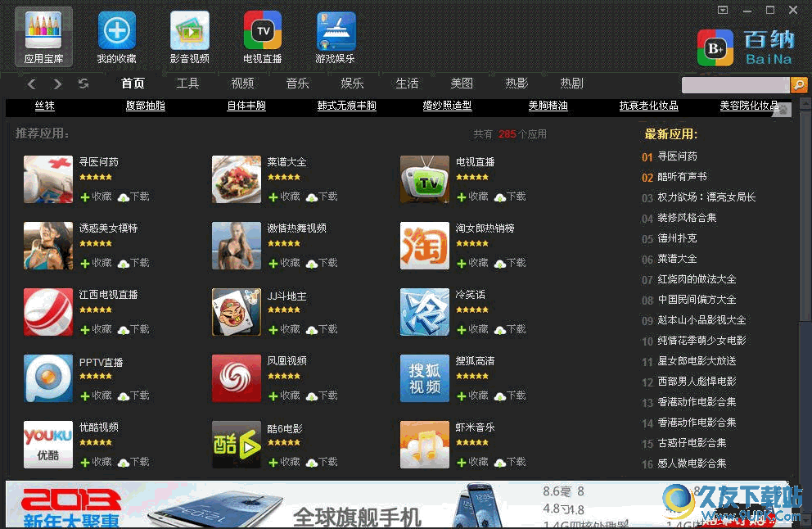Screen dimensions: 812x529
Task: Open the 诱惑美女模特 thumbnail
Action: [48, 246]
